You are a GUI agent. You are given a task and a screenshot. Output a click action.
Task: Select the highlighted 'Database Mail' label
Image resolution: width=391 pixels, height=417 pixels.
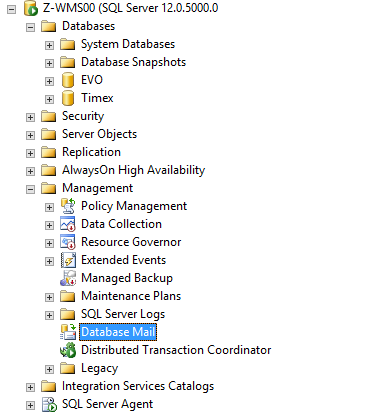118,332
